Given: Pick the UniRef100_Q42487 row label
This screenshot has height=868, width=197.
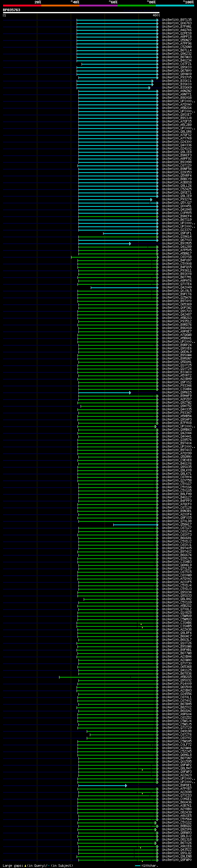Looking at the screenshot, I should [177, 314].
